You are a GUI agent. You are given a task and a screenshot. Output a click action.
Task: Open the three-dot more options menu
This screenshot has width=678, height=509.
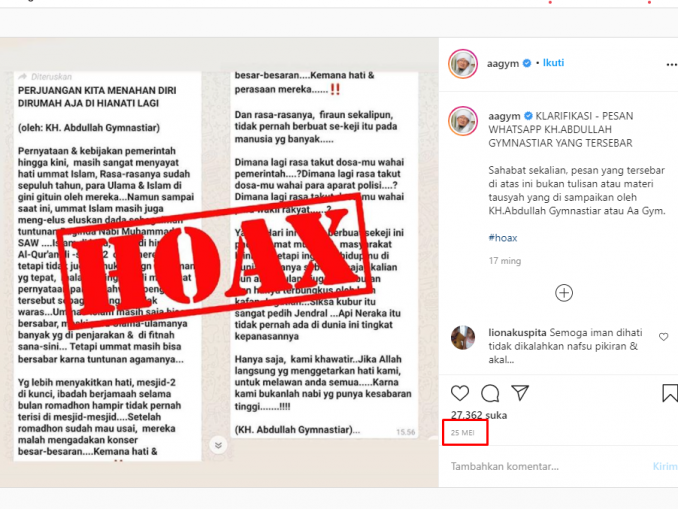tap(672, 64)
